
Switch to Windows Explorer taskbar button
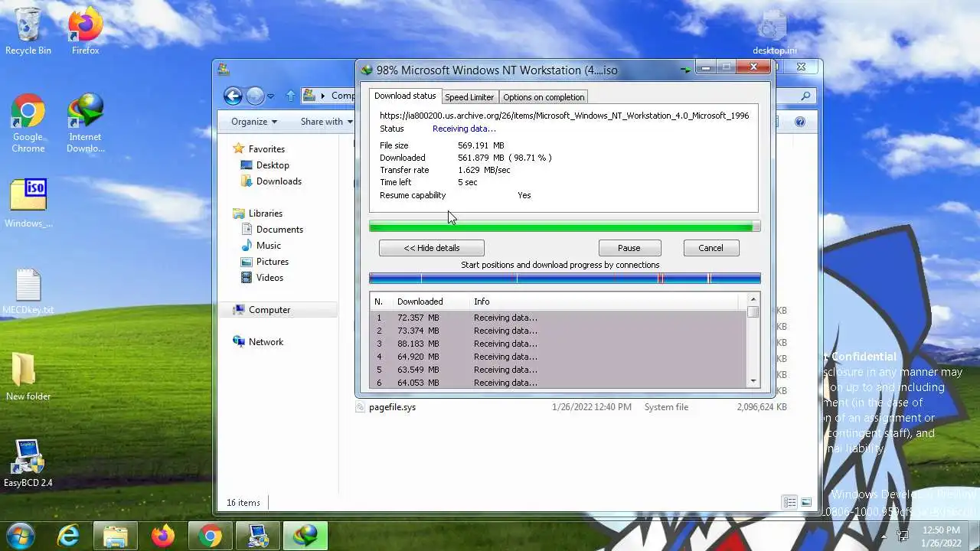(116, 536)
